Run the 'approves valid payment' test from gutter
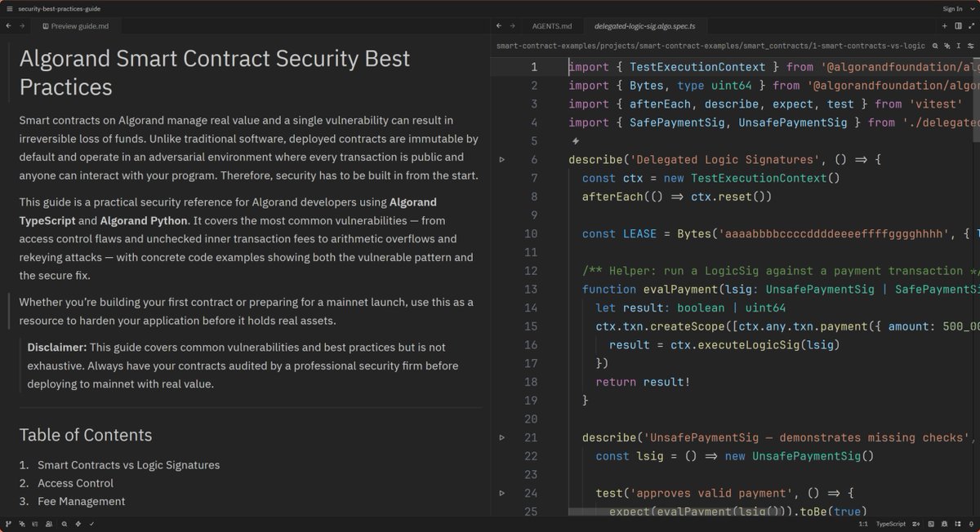 502,493
